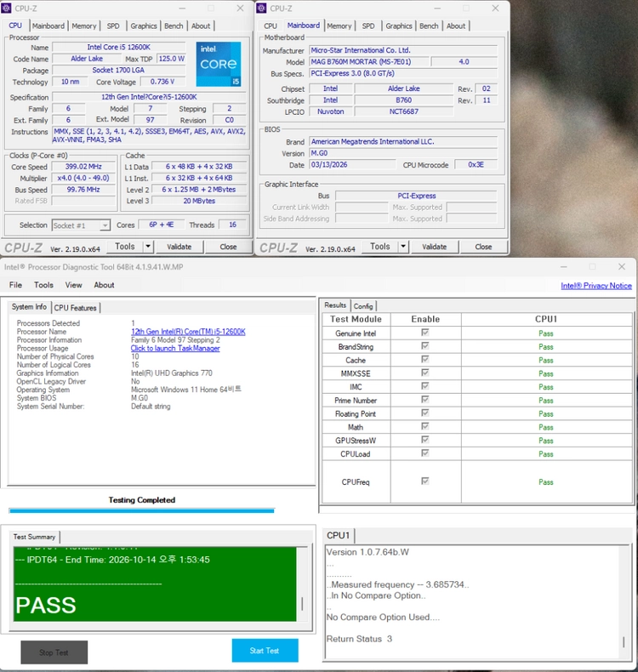This screenshot has width=638, height=672.
Task: Select the Test Summary tab
Action: [34, 537]
